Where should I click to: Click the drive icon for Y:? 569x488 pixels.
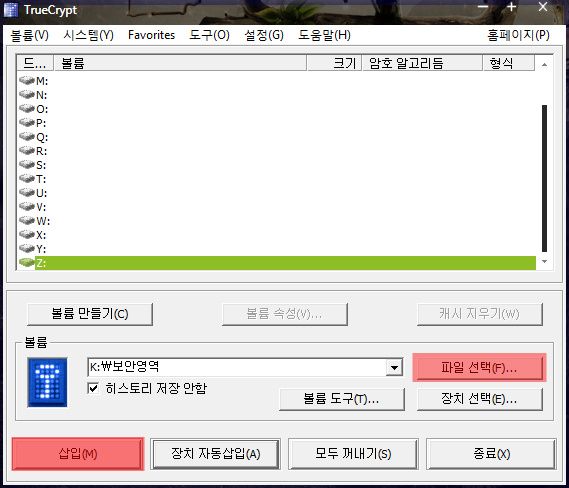pyautogui.click(x=27, y=249)
